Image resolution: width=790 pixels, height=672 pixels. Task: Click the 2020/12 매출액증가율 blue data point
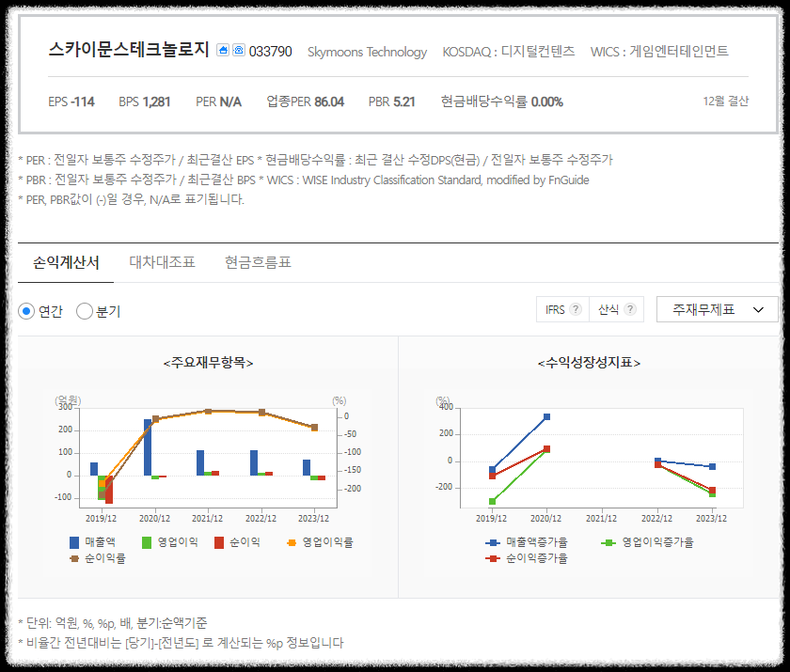[546, 416]
